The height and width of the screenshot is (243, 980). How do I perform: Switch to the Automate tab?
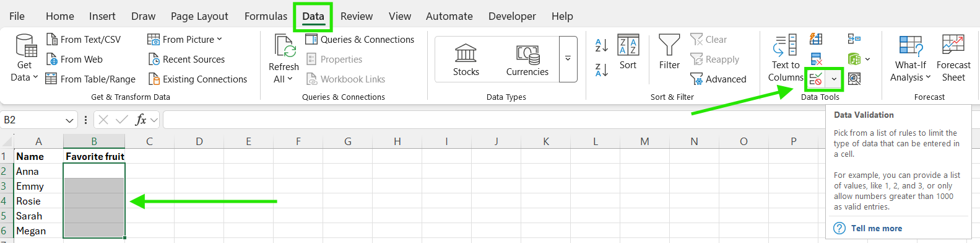pos(449,16)
